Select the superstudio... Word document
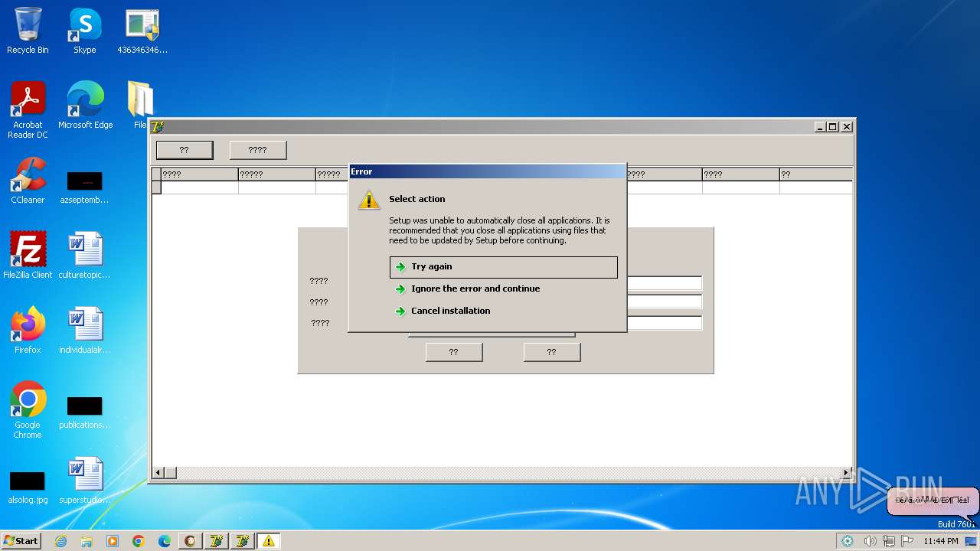 (x=85, y=481)
